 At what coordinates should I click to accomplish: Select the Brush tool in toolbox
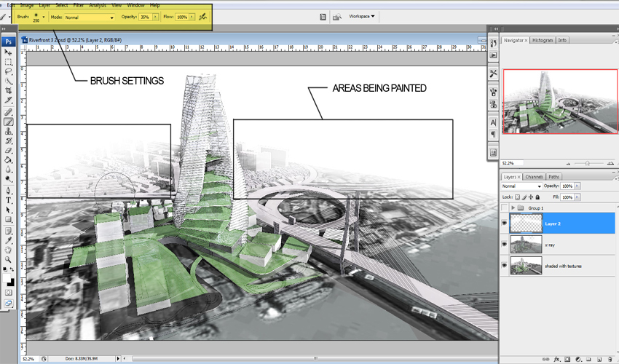click(x=8, y=122)
